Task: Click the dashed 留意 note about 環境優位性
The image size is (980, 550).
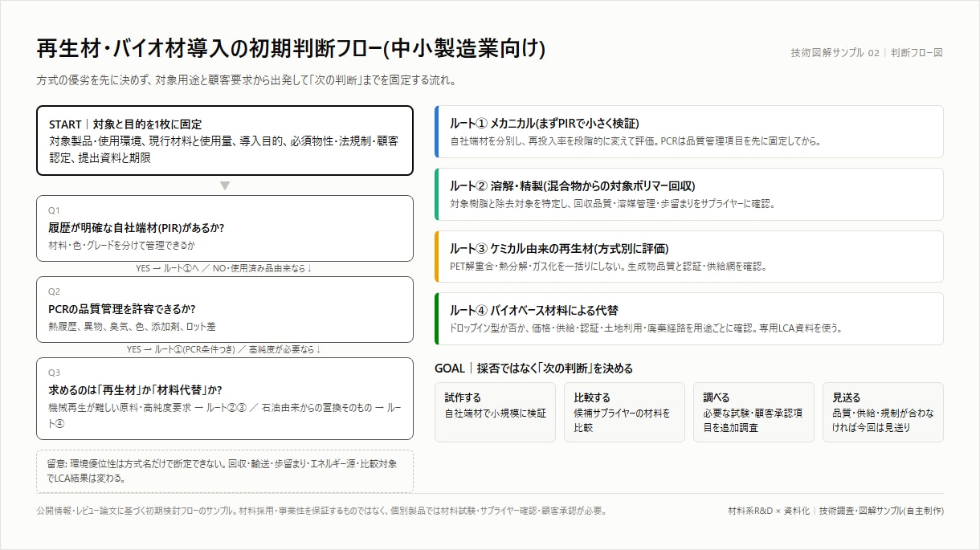Action: click(225, 471)
